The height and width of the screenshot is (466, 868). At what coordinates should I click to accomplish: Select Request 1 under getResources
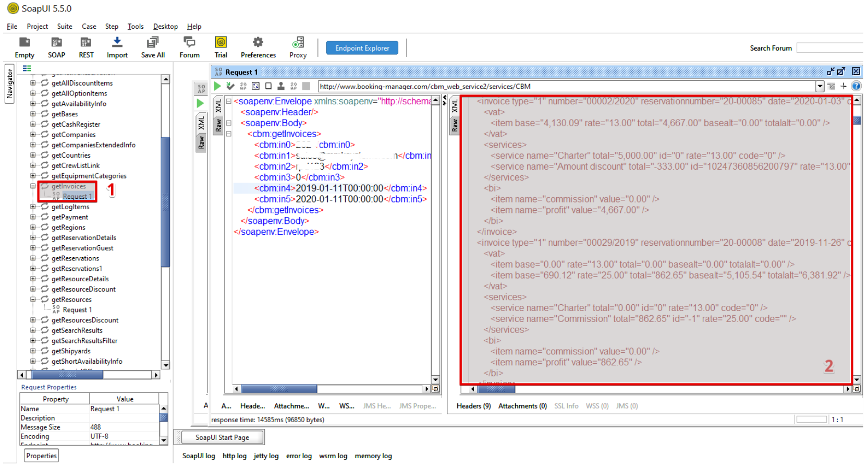tap(77, 310)
